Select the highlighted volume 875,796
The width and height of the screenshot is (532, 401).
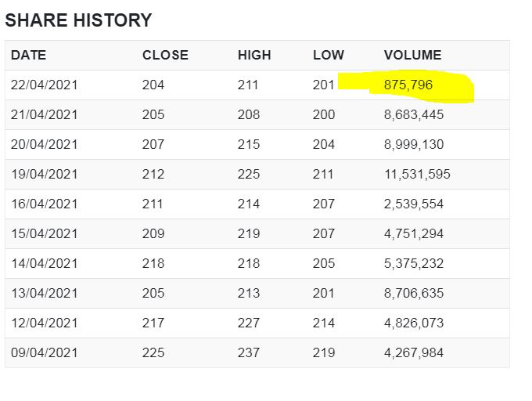pyautogui.click(x=408, y=85)
